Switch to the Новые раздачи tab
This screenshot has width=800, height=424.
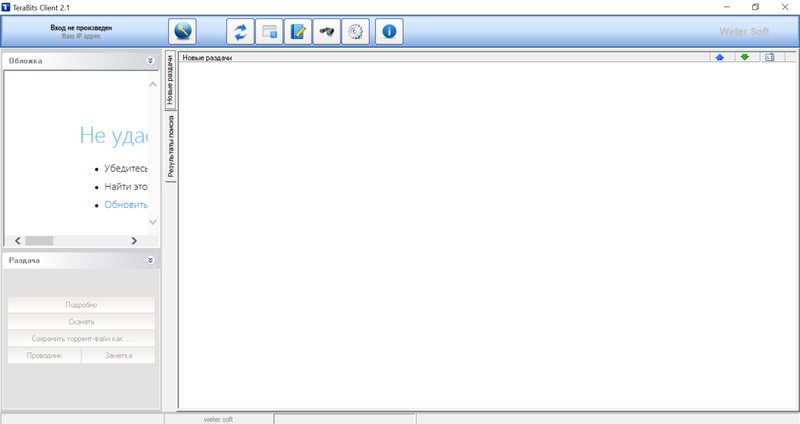170,81
